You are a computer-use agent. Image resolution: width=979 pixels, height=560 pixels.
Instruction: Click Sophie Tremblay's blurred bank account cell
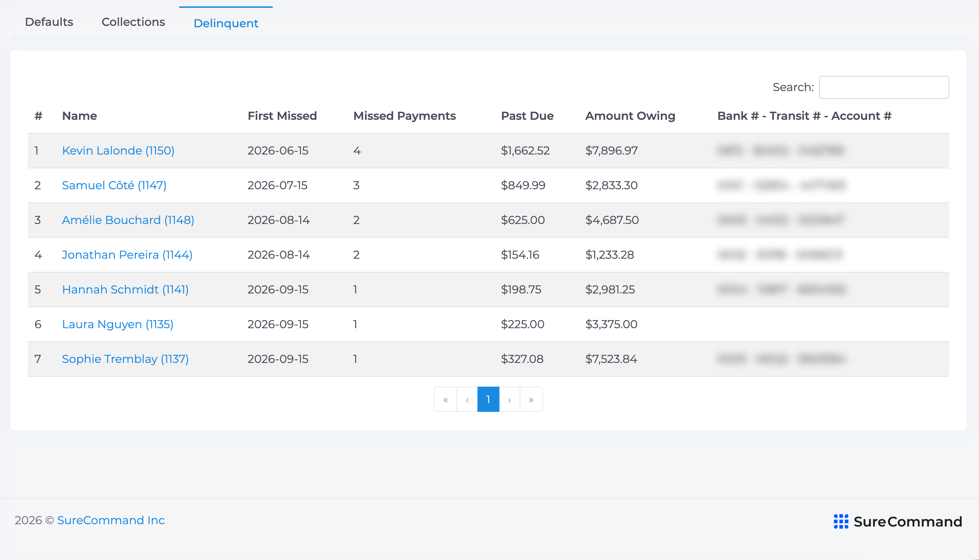click(x=781, y=359)
